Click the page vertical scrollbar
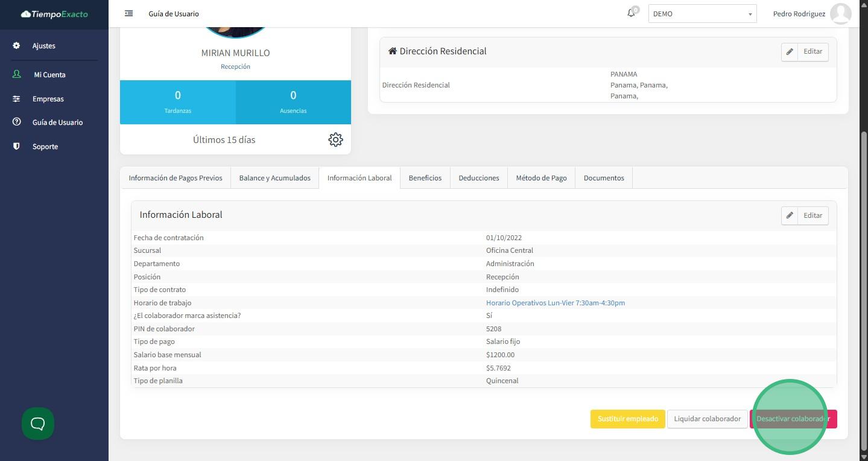 [x=864, y=290]
